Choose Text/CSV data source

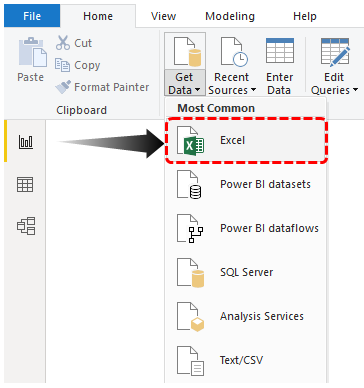246,360
